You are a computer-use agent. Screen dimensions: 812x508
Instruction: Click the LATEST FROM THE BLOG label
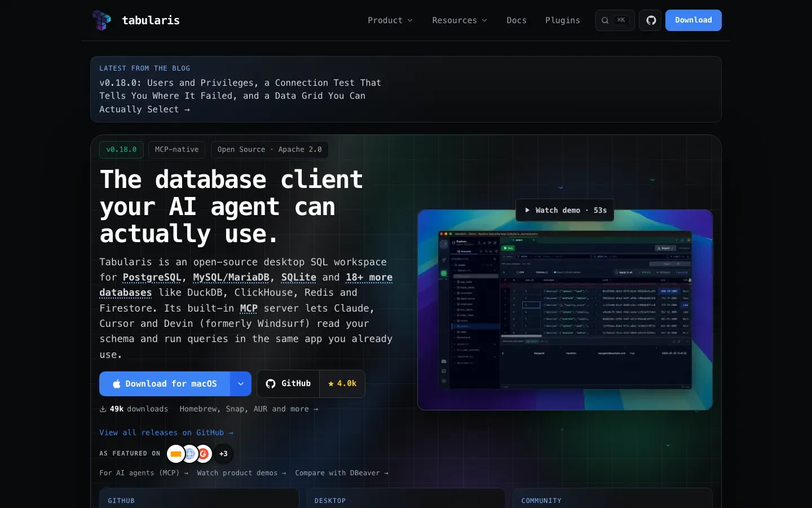point(145,68)
